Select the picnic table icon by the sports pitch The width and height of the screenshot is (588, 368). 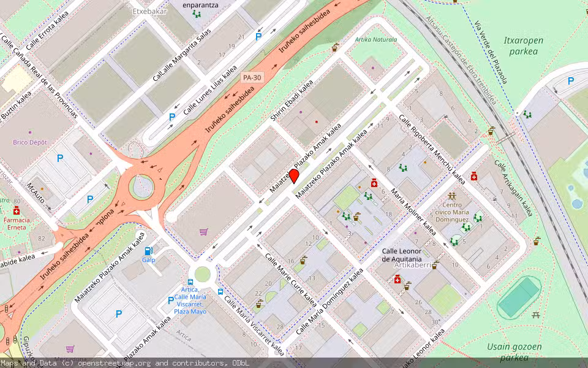pyautogui.click(x=536, y=315)
